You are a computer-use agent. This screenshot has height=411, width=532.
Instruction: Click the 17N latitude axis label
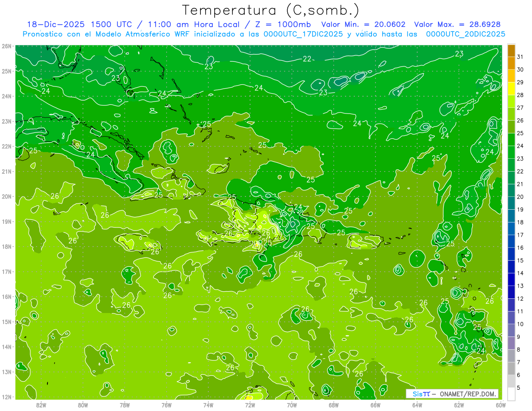(7, 271)
